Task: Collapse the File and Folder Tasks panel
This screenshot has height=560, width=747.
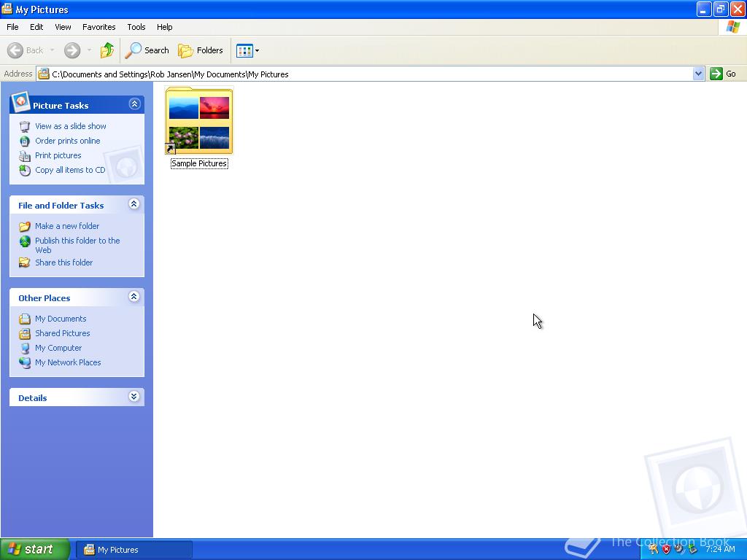Action: coord(134,204)
